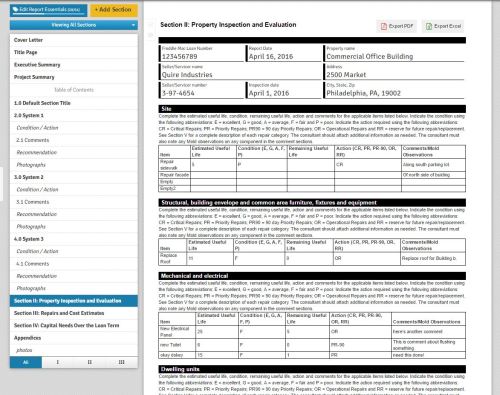Viewport: 500px width, 395px height.
Task: Edit the Inspection date field April 1, 2016
Action: tap(284, 90)
